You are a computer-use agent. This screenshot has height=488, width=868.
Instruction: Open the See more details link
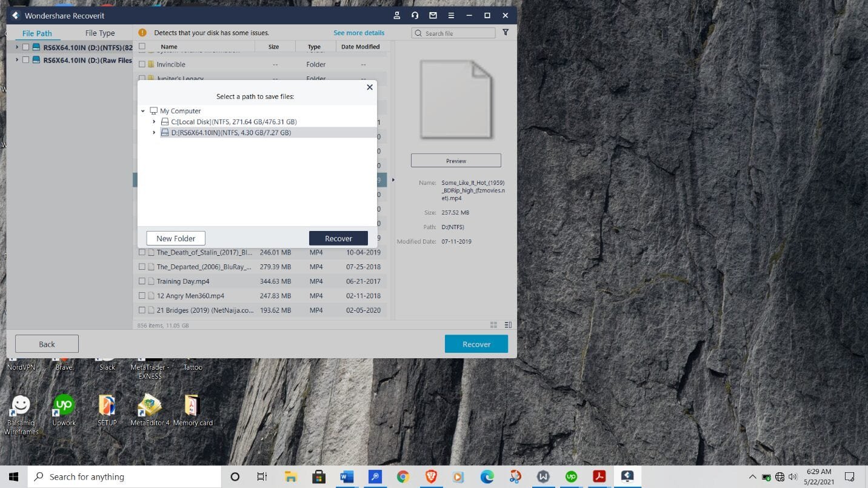359,33
